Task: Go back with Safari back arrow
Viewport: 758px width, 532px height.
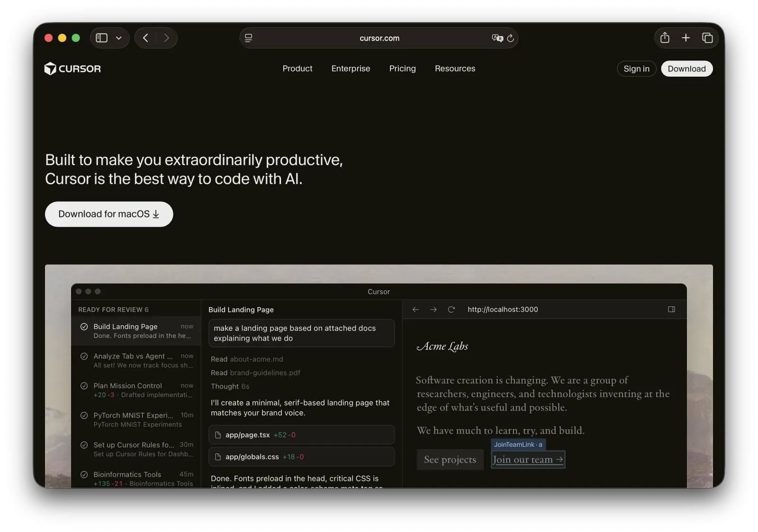Action: 145,38
